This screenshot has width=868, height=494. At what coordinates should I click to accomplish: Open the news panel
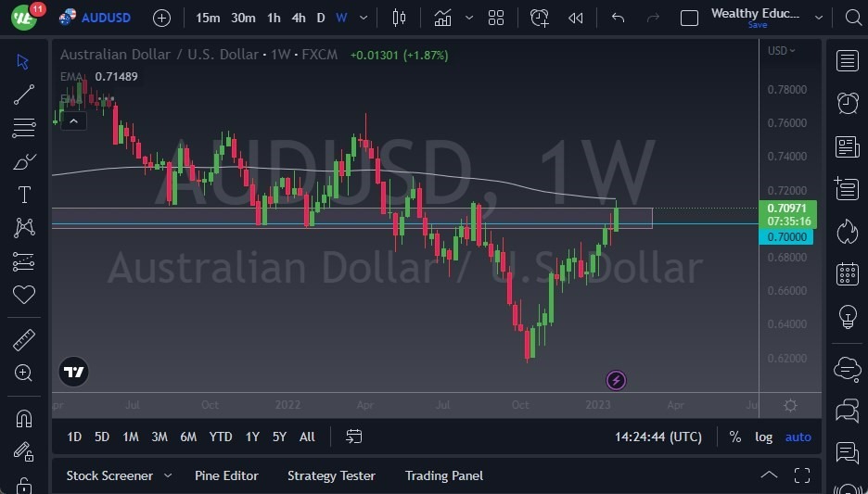[847, 146]
